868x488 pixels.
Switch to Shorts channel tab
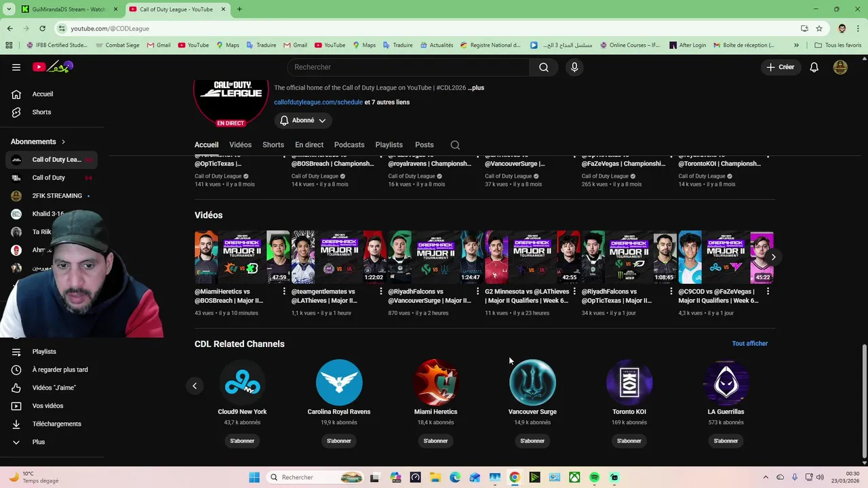(x=273, y=145)
